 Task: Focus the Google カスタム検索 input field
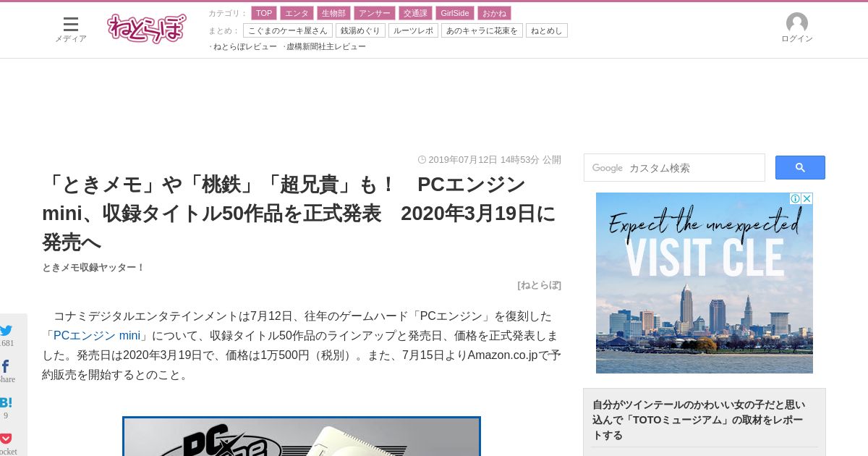pyautogui.click(x=674, y=168)
